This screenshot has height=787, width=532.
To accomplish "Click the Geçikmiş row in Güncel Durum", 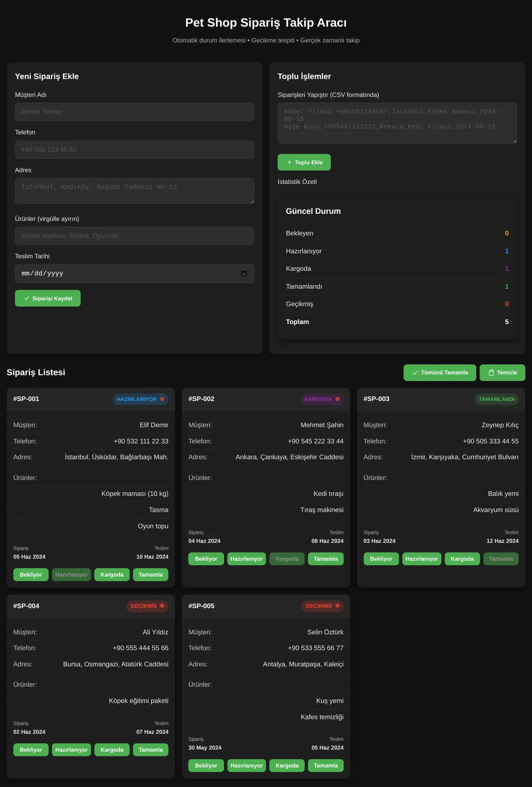I will pyautogui.click(x=397, y=304).
